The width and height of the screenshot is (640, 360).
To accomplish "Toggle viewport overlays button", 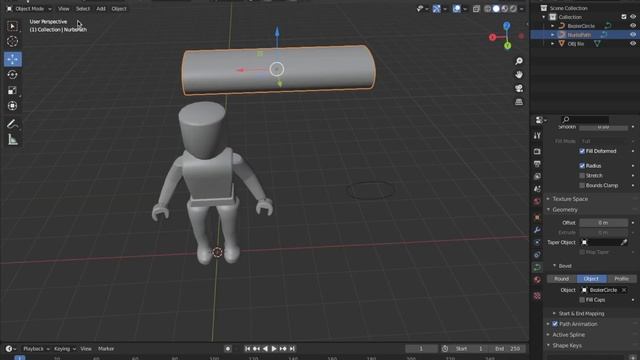I will (x=456, y=9).
